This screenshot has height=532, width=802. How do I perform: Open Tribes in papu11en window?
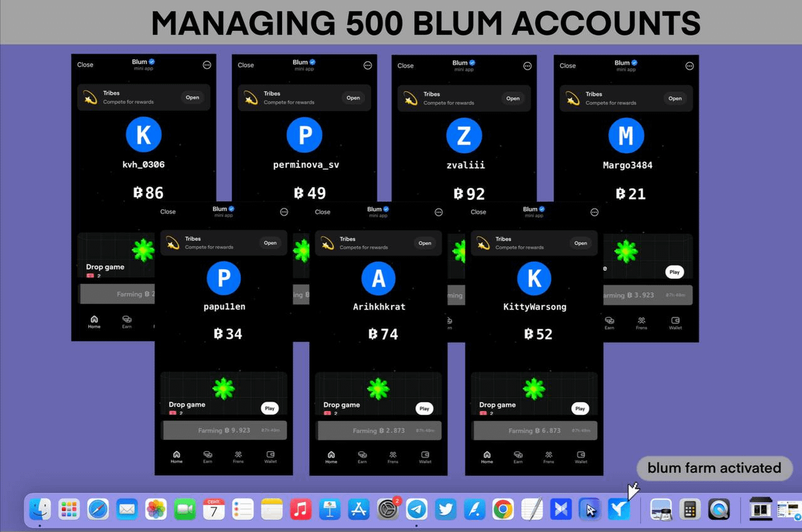point(270,243)
